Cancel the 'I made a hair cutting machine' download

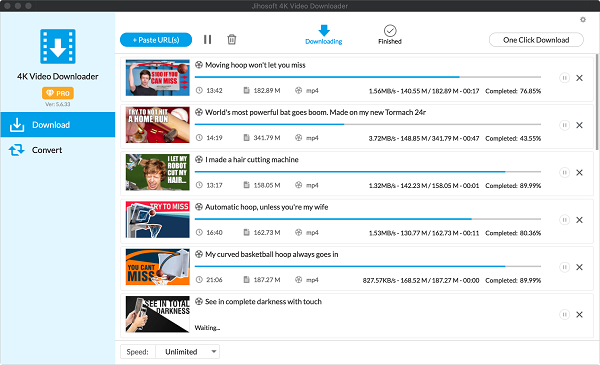(579, 173)
